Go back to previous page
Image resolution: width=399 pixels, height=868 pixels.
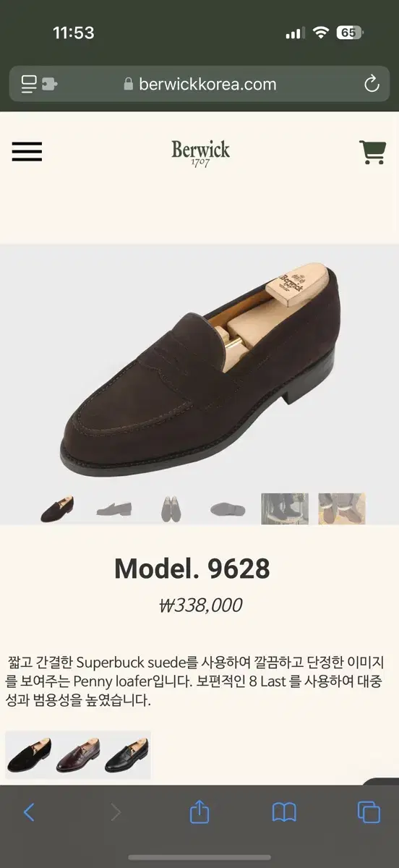pos(29,812)
